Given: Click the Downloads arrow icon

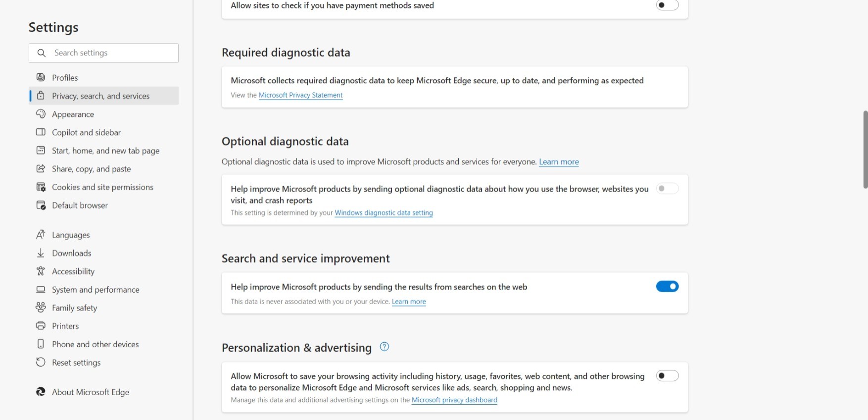Looking at the screenshot, I should [x=41, y=253].
